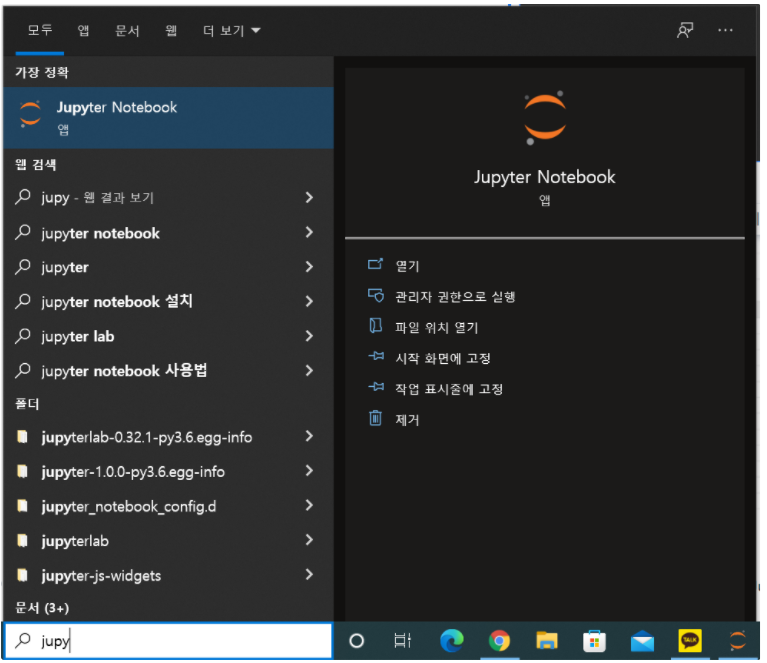The width and height of the screenshot is (767, 663).
Task: Launch Google Chrome from the taskbar
Action: tap(499, 641)
